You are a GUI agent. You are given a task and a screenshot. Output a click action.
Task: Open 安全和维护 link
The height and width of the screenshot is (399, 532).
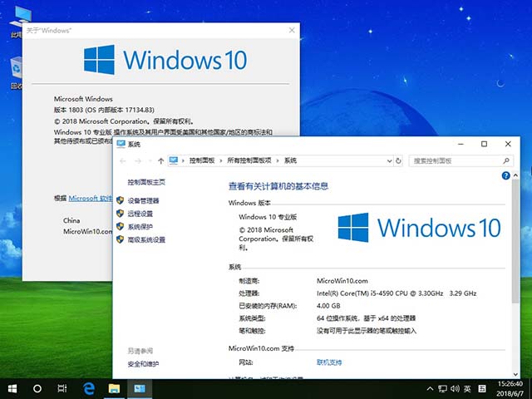coord(143,364)
